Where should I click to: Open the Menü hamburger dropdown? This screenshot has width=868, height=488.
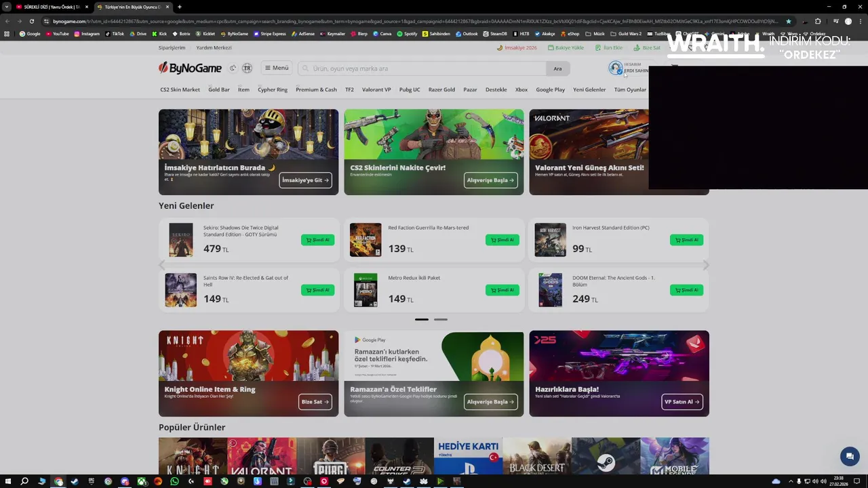[x=277, y=68]
